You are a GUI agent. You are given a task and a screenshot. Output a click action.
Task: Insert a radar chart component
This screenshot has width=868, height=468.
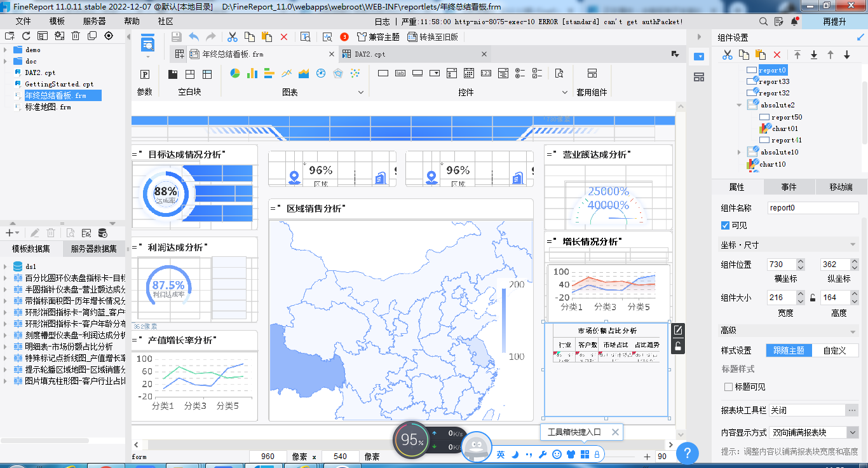coord(338,74)
